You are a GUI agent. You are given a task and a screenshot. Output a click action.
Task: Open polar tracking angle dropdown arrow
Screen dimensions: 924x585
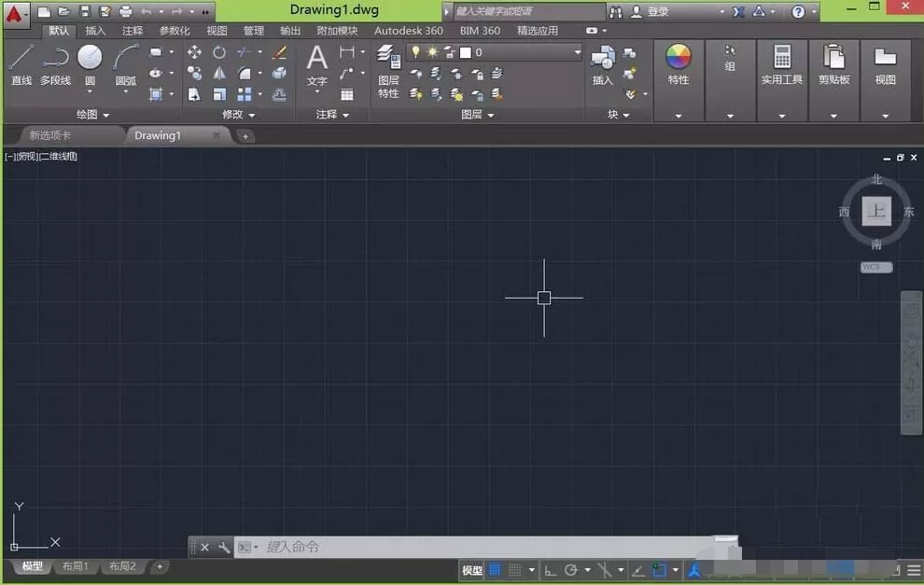(x=587, y=570)
